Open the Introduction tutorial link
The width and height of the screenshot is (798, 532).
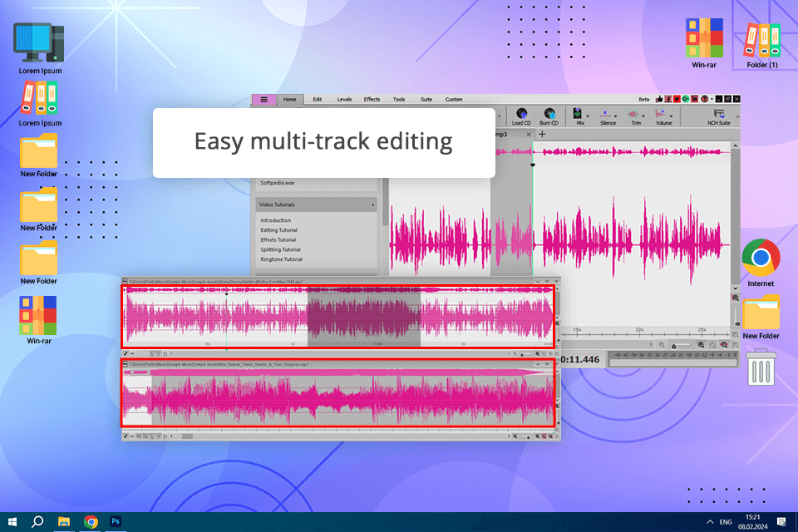click(x=276, y=220)
